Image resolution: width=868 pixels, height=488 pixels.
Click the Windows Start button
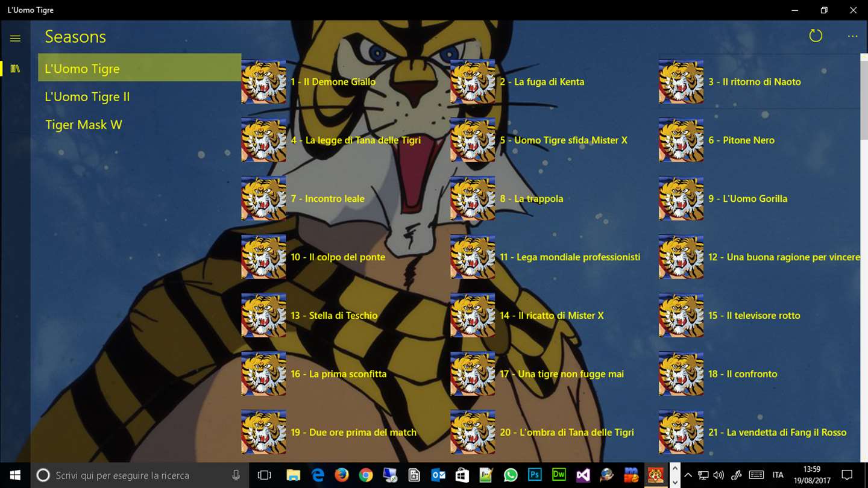coord(14,475)
